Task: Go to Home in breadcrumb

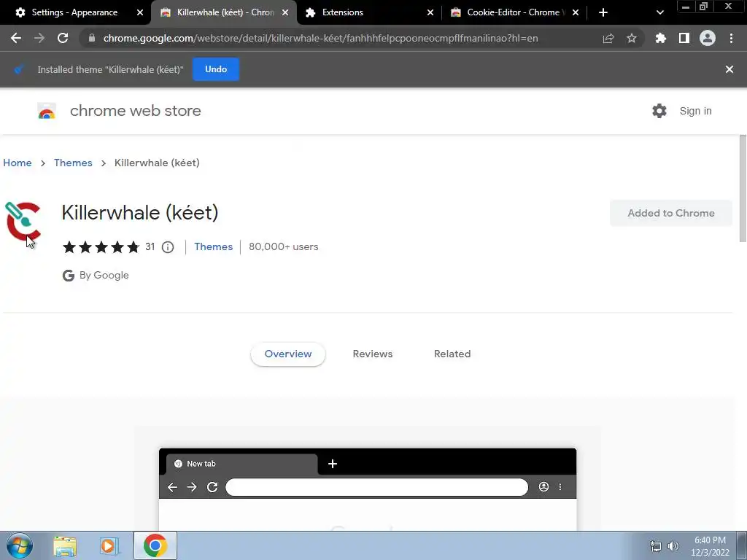Action: click(18, 163)
